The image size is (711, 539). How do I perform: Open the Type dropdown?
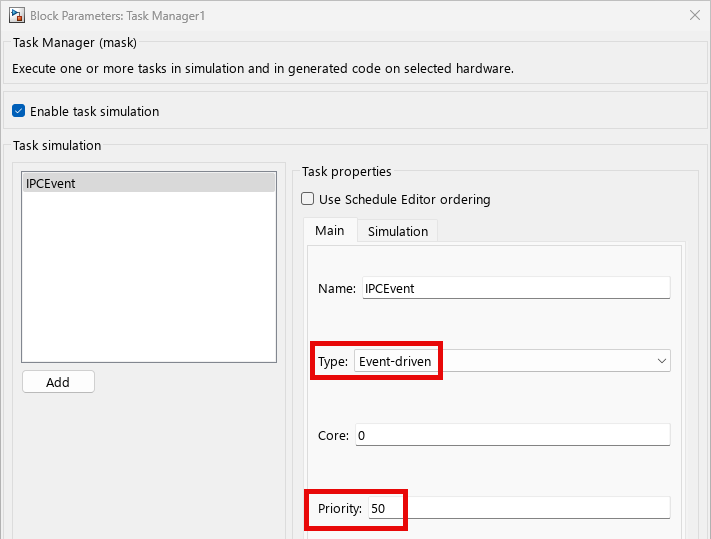(512, 361)
